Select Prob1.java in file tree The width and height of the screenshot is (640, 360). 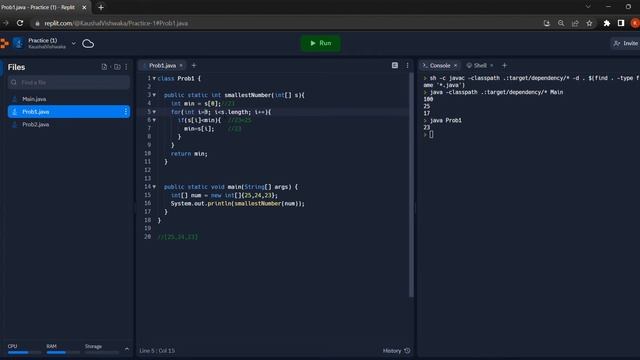pyautogui.click(x=69, y=111)
